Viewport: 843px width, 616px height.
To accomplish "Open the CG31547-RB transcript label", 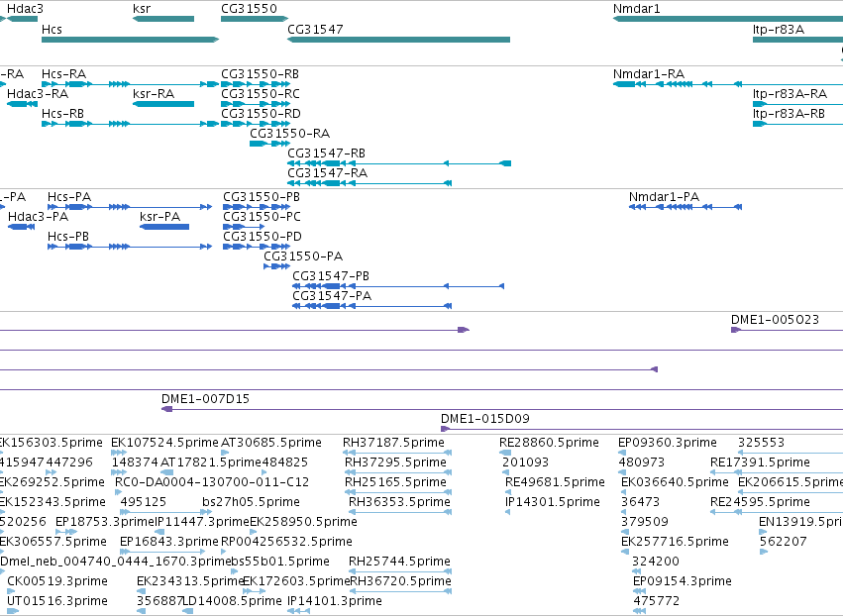I will [326, 154].
